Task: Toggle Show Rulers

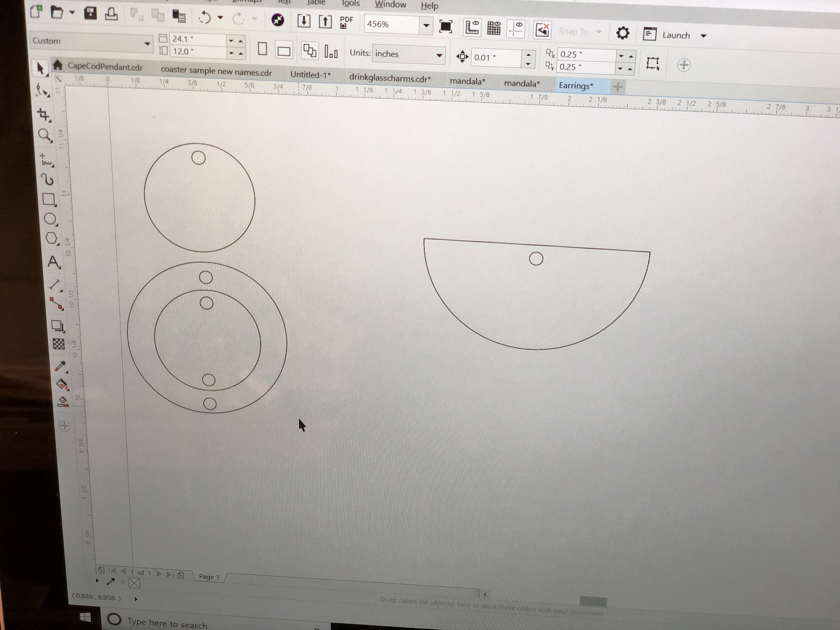Action: coord(472,27)
